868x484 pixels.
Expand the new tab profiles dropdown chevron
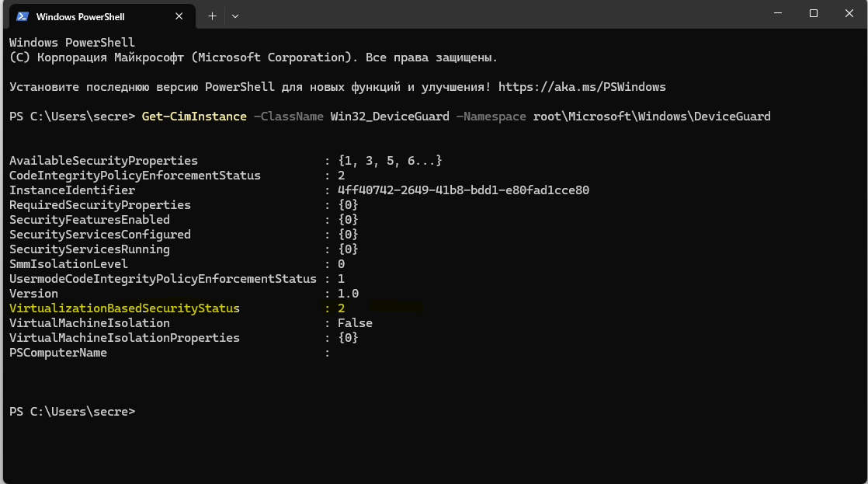(235, 16)
